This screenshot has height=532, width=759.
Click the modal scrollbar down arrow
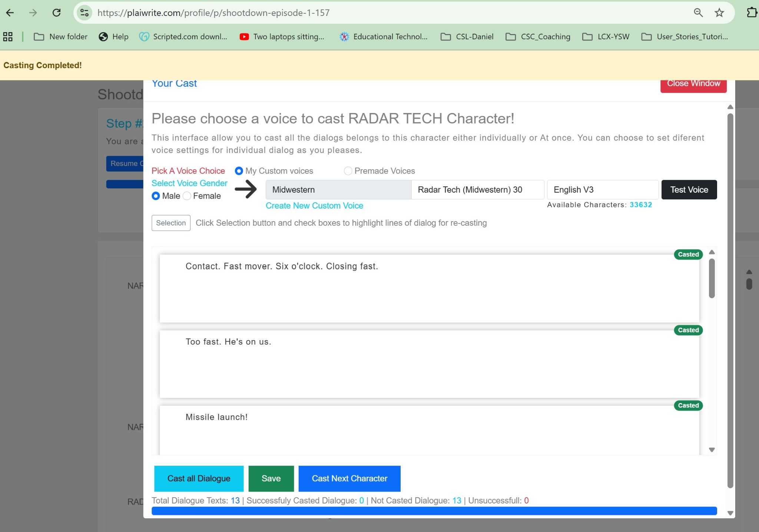click(730, 513)
